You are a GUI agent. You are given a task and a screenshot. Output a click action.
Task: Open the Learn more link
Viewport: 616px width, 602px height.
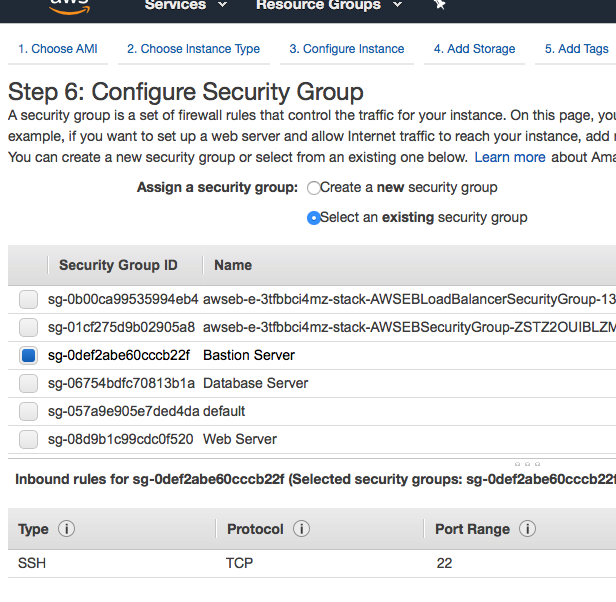point(510,157)
